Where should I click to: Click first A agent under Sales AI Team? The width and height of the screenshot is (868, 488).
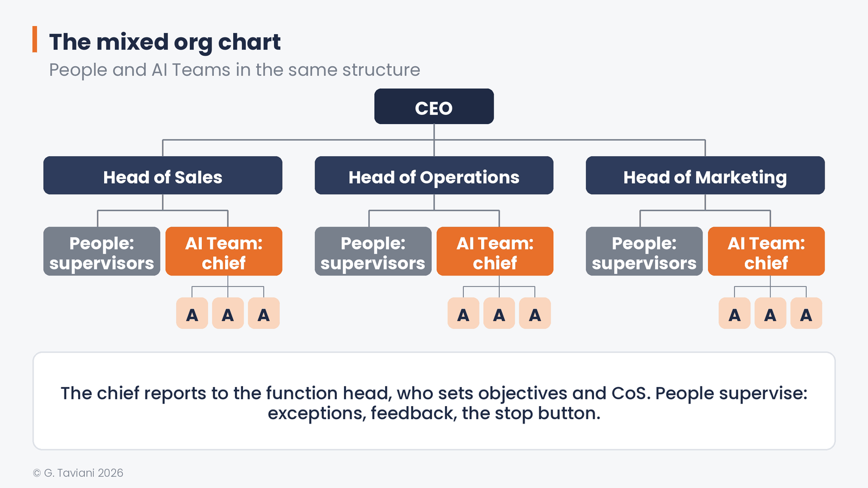point(192,313)
